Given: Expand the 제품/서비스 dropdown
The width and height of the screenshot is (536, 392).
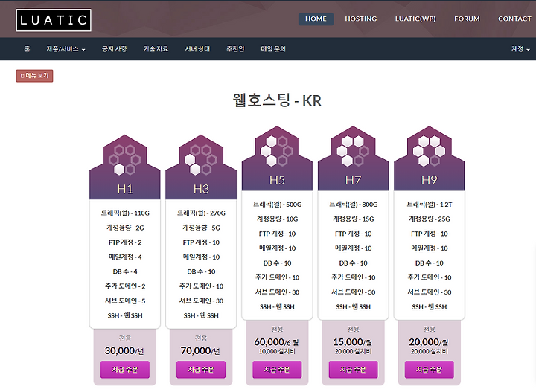Looking at the screenshot, I should click(66, 49).
